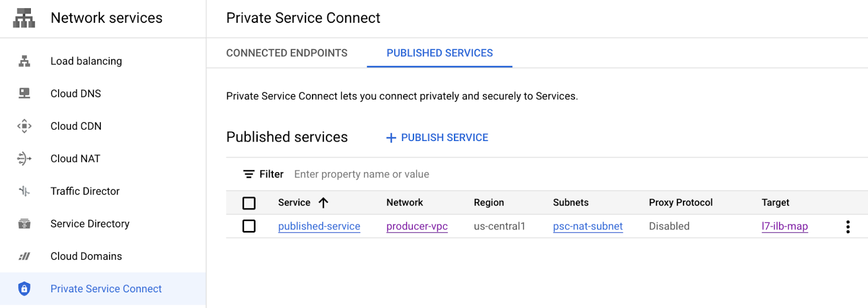Open the l7-ilb-map target link
The height and width of the screenshot is (308, 868).
(784, 226)
